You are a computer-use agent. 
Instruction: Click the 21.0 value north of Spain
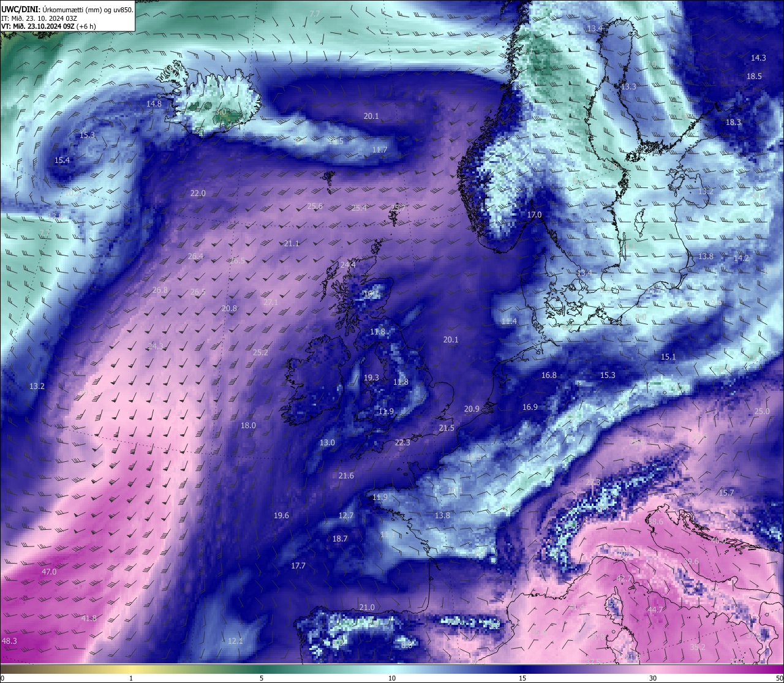367,607
